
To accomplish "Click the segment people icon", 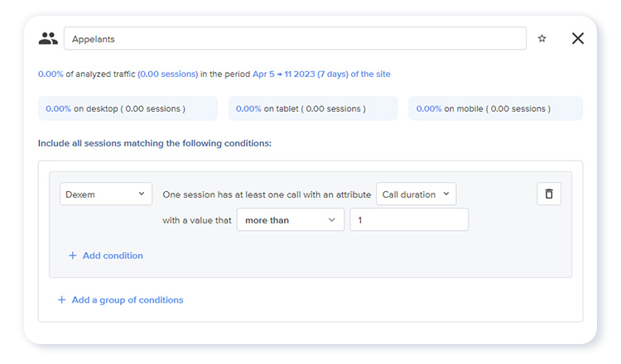I will 48,38.
